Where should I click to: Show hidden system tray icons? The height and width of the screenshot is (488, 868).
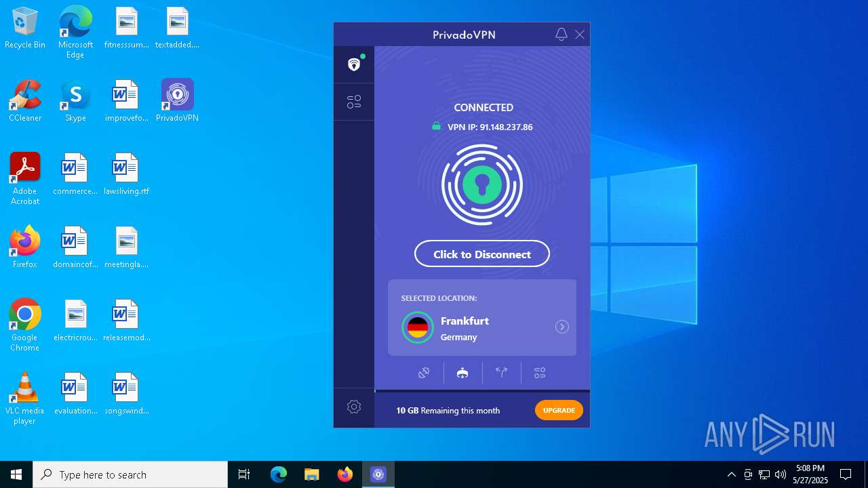[x=731, y=474]
